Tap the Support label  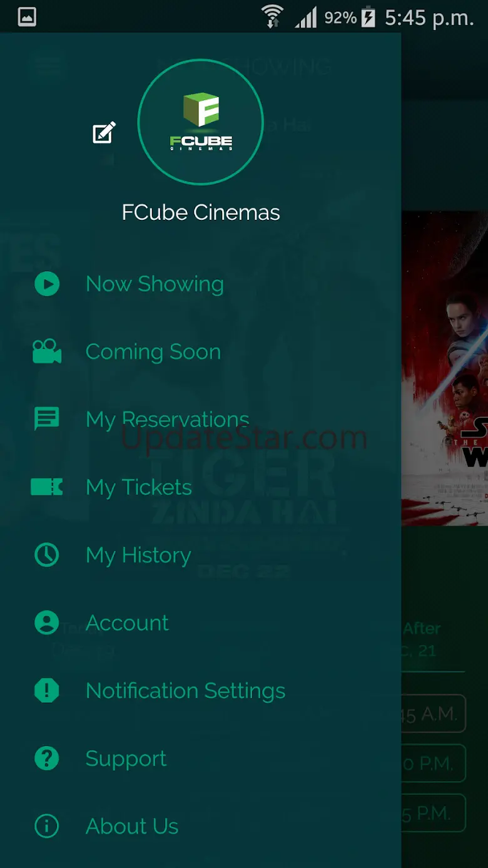[126, 759]
